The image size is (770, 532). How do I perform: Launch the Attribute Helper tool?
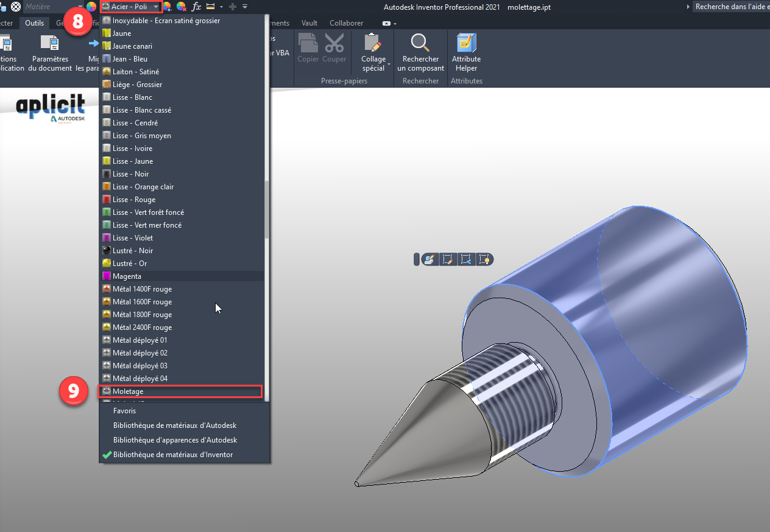click(466, 52)
